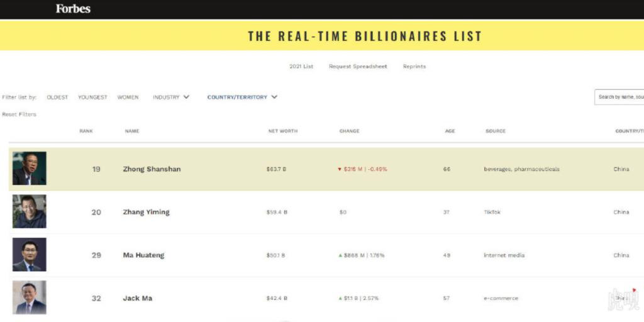Select the Zhang Yiming name row
Screen dimensions: 644x322
pos(326,212)
